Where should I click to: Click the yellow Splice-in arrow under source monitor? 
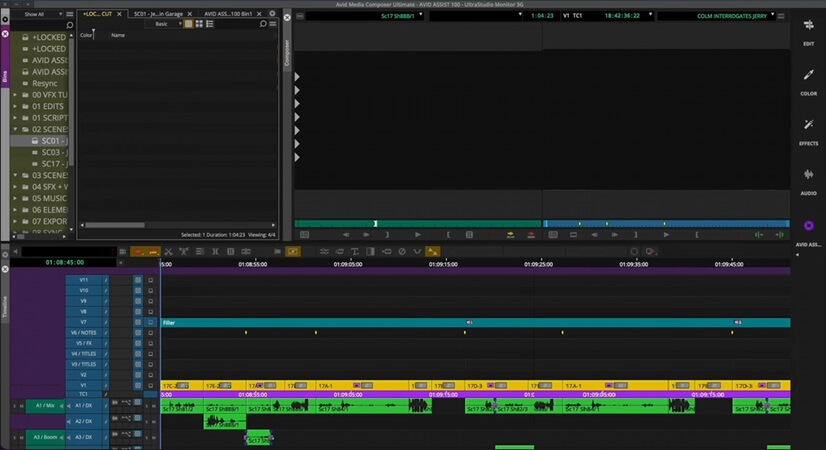(510, 234)
